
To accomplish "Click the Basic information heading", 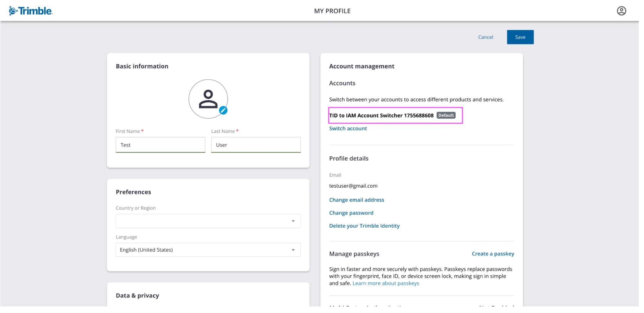I will tap(142, 66).
